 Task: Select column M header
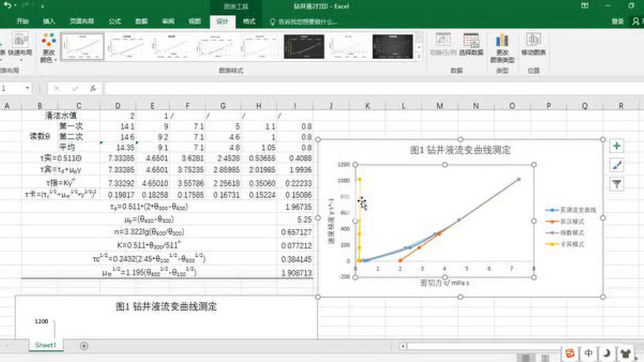(440, 106)
